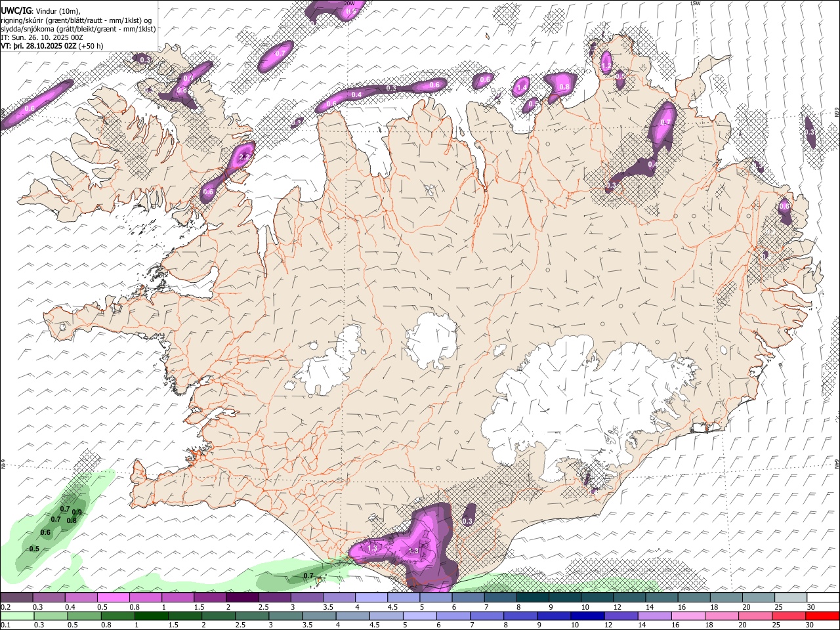Click the 20W longitude label at top
Viewport: 840px width, 630px height.
(349, 3)
